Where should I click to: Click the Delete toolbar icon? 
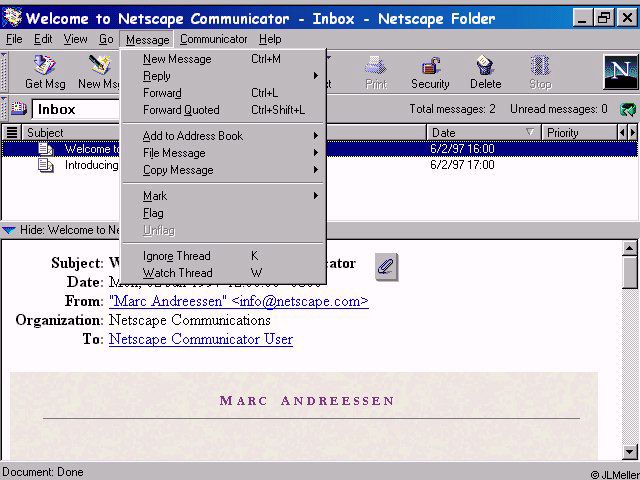pyautogui.click(x=485, y=72)
